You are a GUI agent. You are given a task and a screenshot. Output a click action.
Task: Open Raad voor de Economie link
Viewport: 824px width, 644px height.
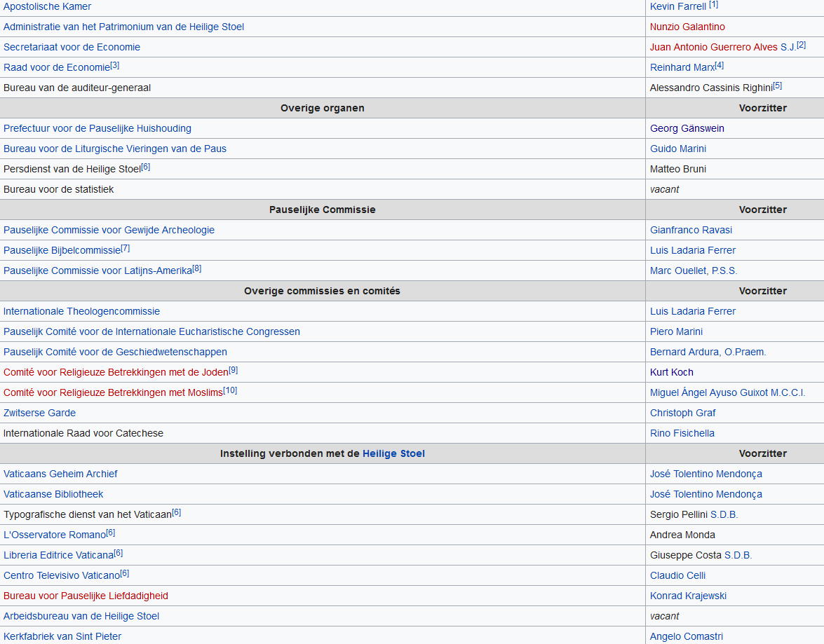57,67
